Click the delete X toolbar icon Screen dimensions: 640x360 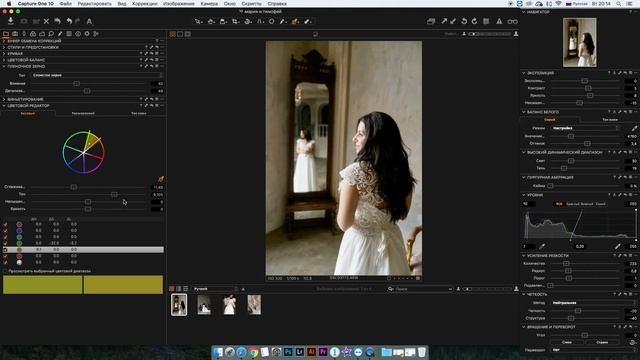46,21
